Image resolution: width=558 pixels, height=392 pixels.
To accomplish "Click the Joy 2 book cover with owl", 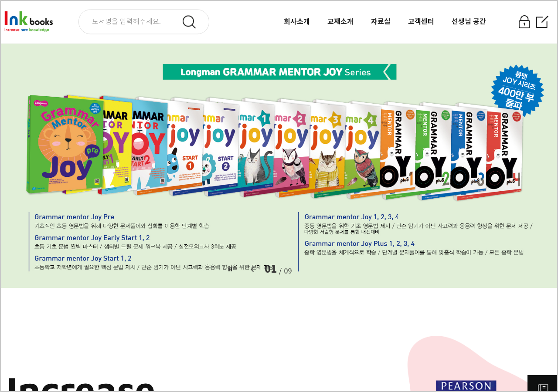I will (x=293, y=149).
